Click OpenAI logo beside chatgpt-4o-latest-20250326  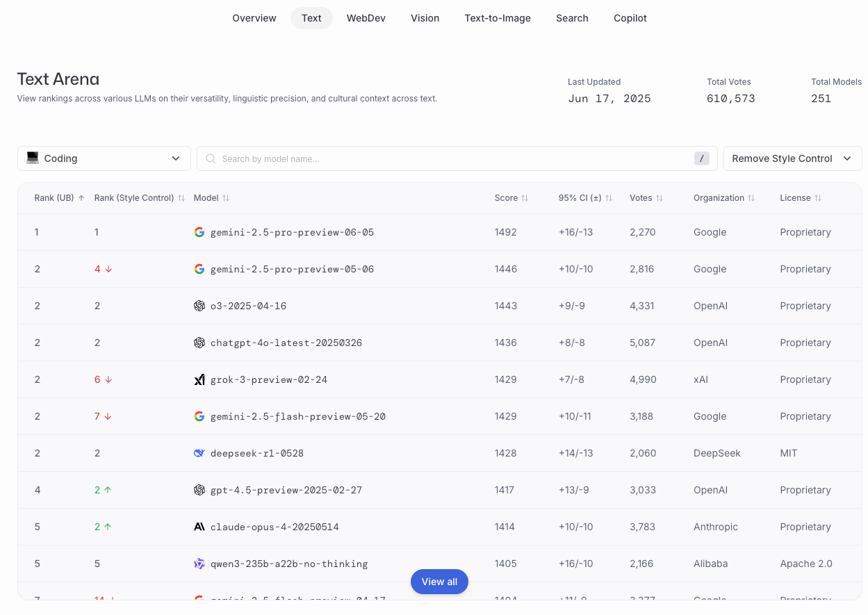199,343
